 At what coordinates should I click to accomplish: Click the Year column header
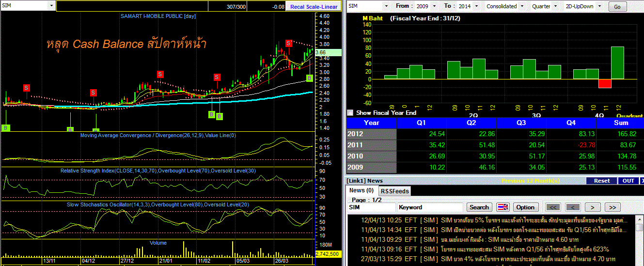click(372, 123)
